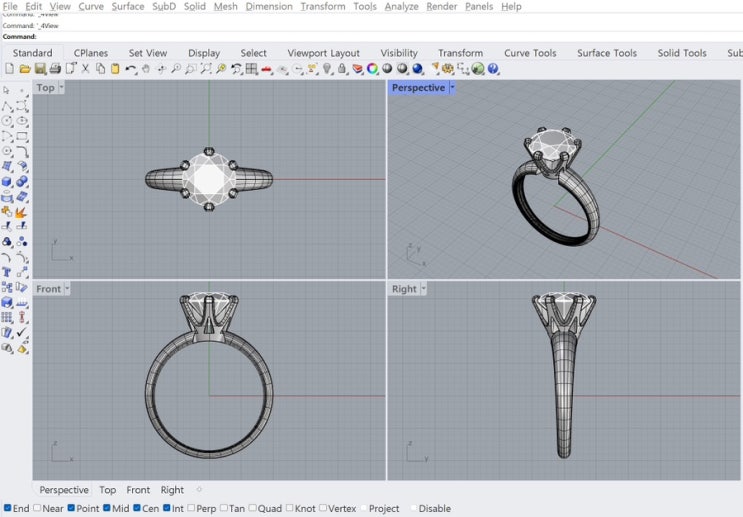Click the Undo arrow icon
This screenshot has width=743, height=517.
pos(131,69)
